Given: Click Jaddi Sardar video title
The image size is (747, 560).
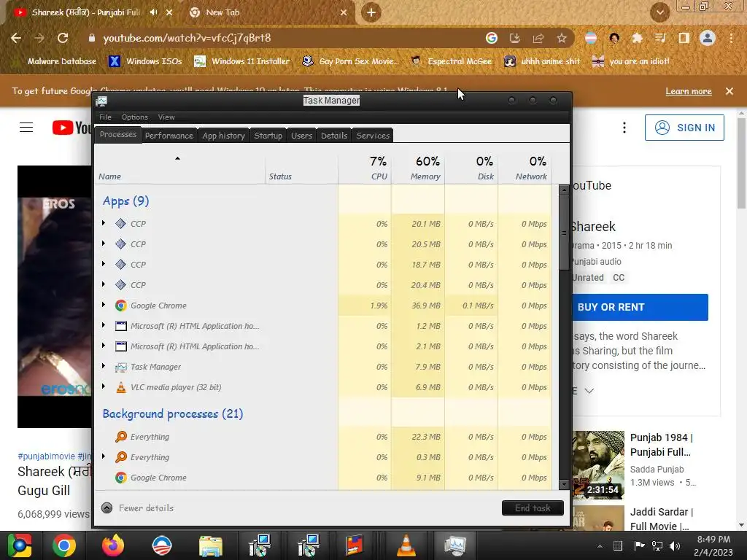Looking at the screenshot, I should point(661,519).
